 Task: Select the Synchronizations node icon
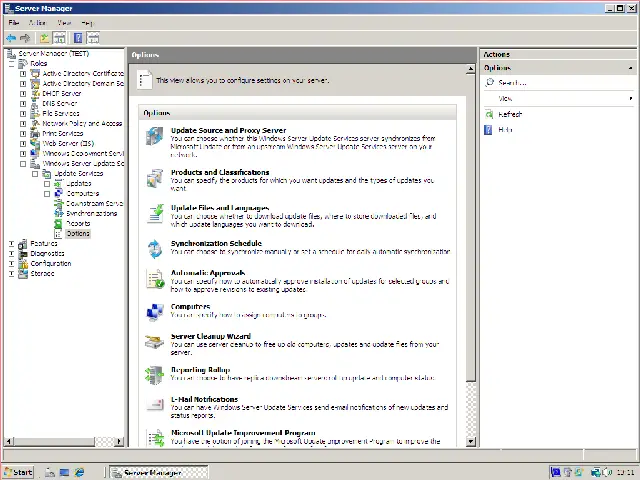coord(58,213)
